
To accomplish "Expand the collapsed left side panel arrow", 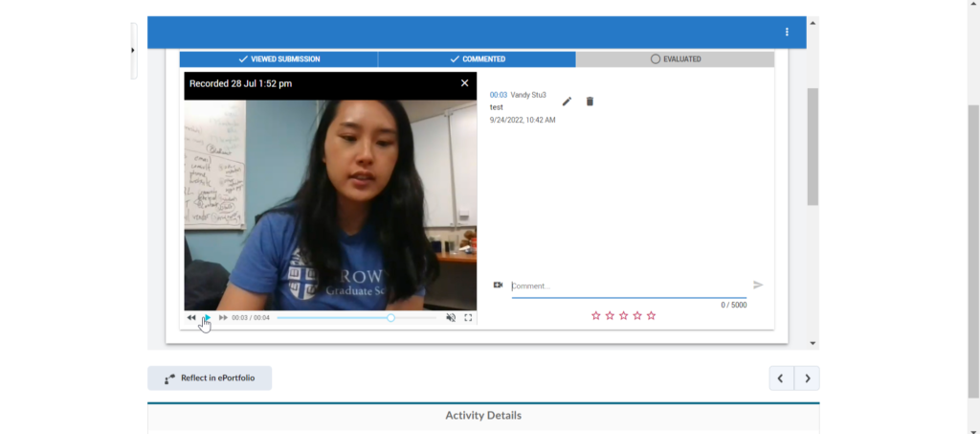I will point(133,51).
